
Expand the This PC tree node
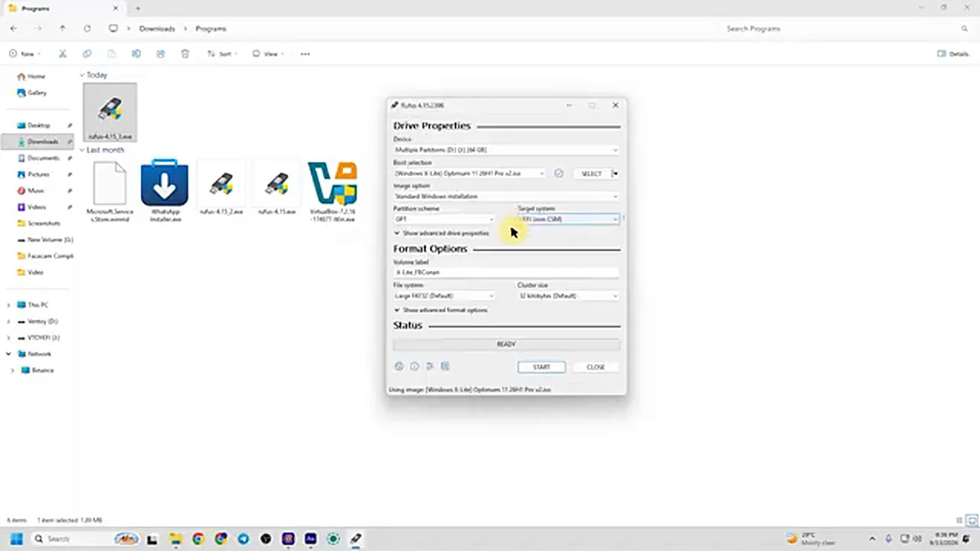pos(8,305)
